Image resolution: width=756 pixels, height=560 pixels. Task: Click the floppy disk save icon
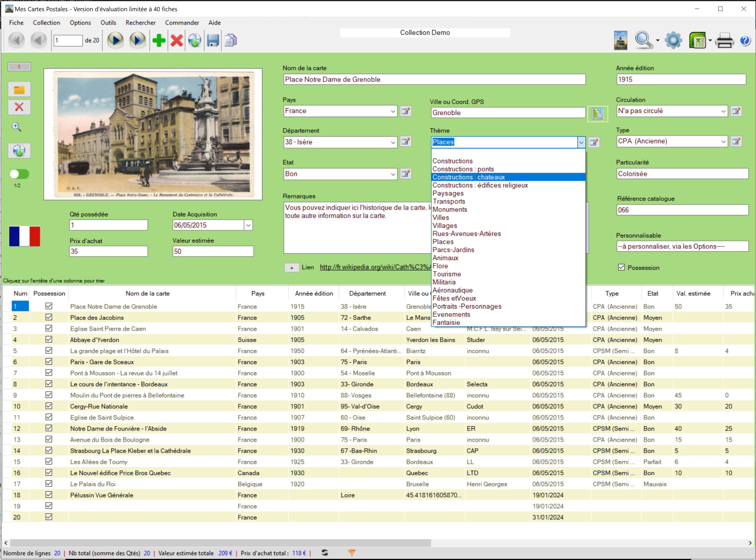[x=213, y=40]
